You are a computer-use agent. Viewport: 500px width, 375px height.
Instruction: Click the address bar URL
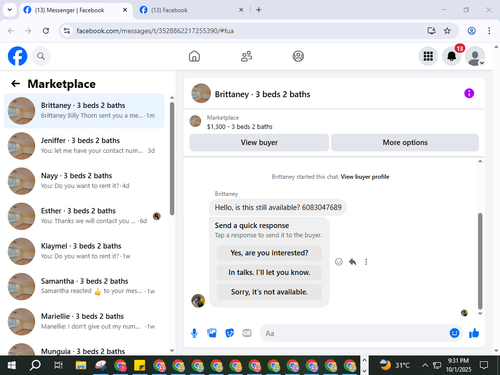pyautogui.click(x=155, y=31)
